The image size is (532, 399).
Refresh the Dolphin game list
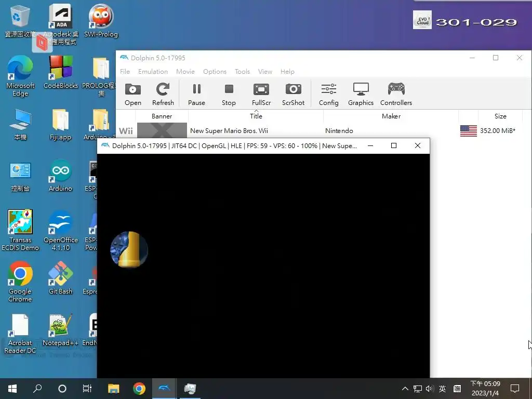pos(163,94)
